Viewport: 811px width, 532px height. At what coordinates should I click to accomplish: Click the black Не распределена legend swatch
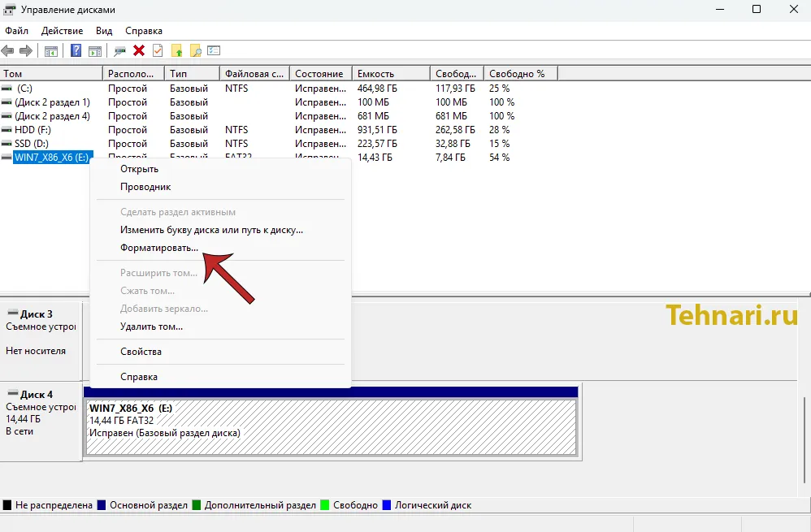(x=7, y=505)
